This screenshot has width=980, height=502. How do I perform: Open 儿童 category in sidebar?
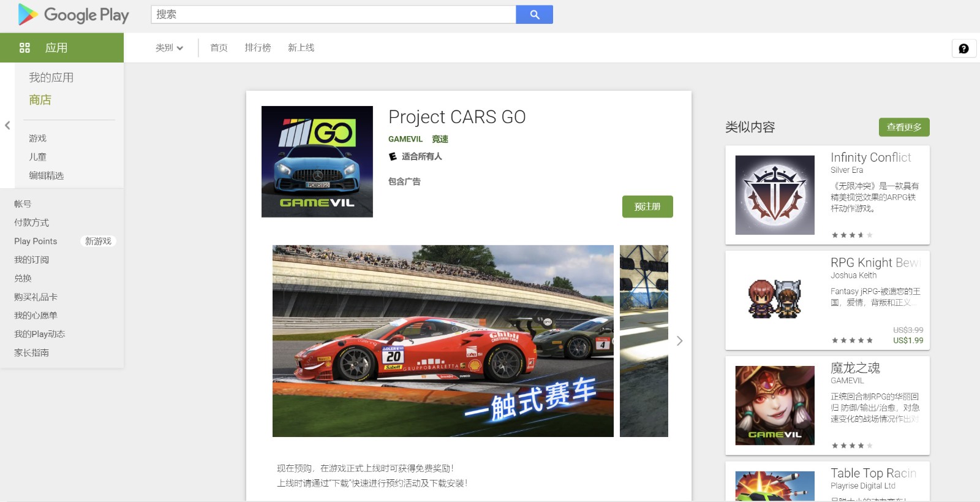38,157
